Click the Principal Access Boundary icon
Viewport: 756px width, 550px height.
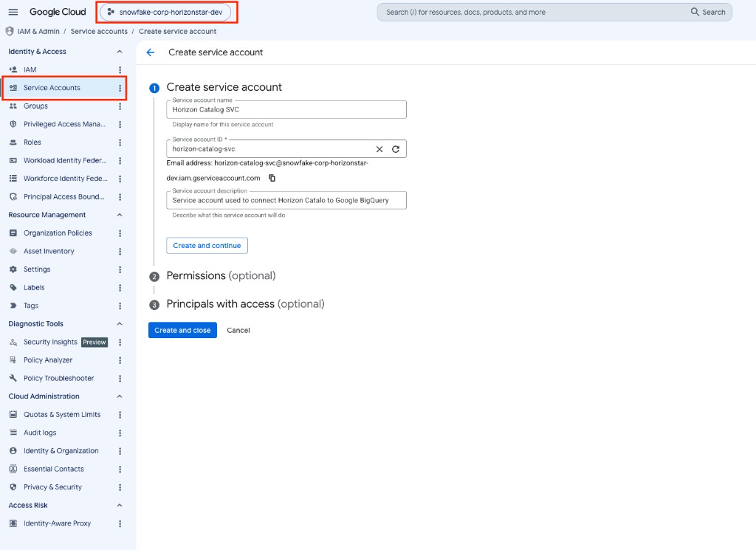tap(13, 196)
